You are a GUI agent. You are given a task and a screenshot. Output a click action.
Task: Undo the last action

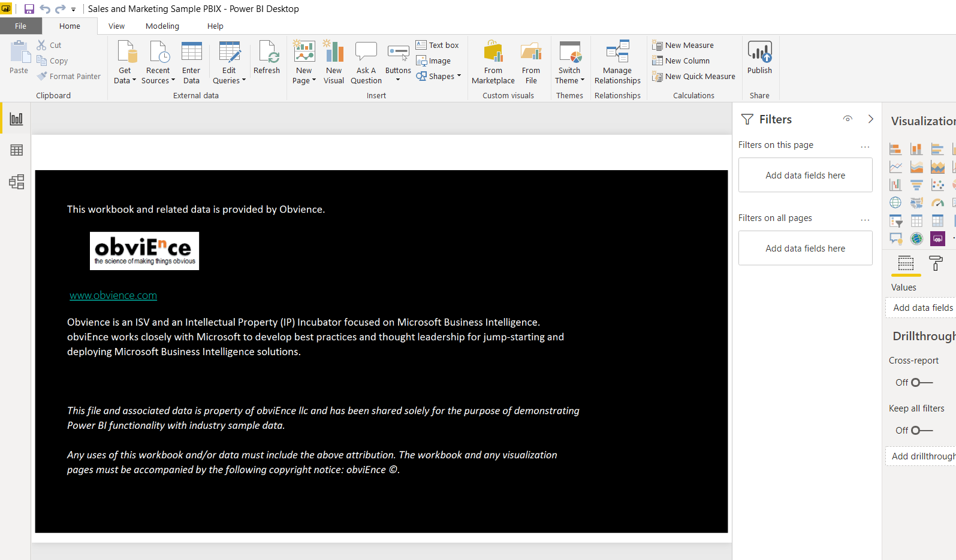(x=45, y=9)
